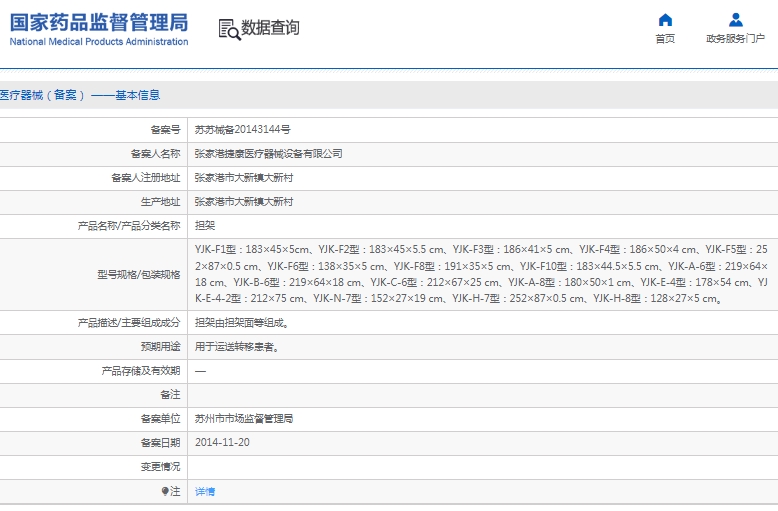
Task: Click the filing date 2014-11-20
Action: point(222,443)
